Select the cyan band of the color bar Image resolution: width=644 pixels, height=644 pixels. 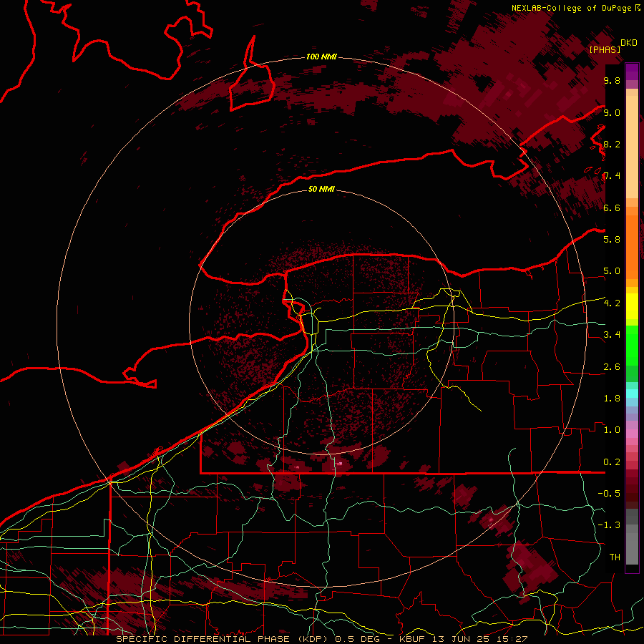[x=632, y=394]
